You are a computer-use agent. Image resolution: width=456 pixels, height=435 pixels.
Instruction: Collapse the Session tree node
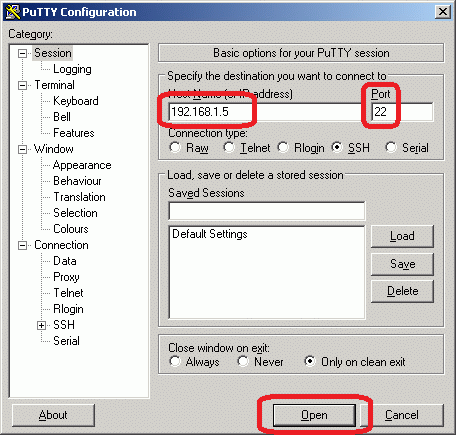pyautogui.click(x=22, y=53)
